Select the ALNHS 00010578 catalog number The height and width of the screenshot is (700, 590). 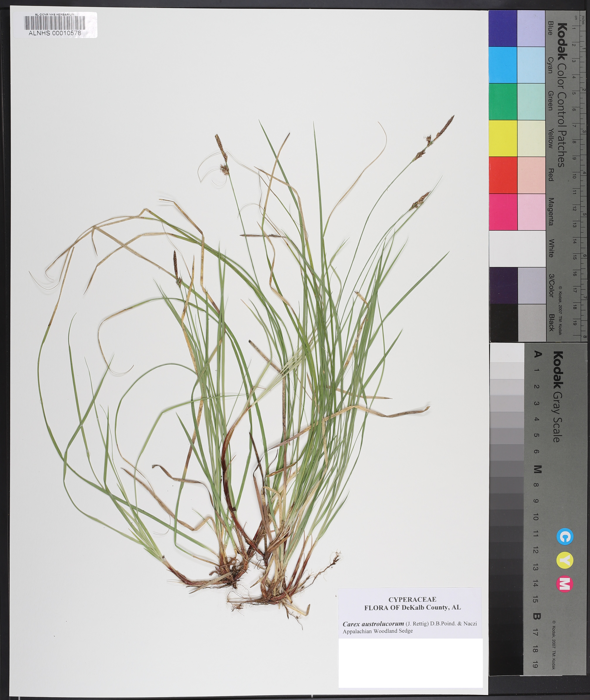click(55, 33)
